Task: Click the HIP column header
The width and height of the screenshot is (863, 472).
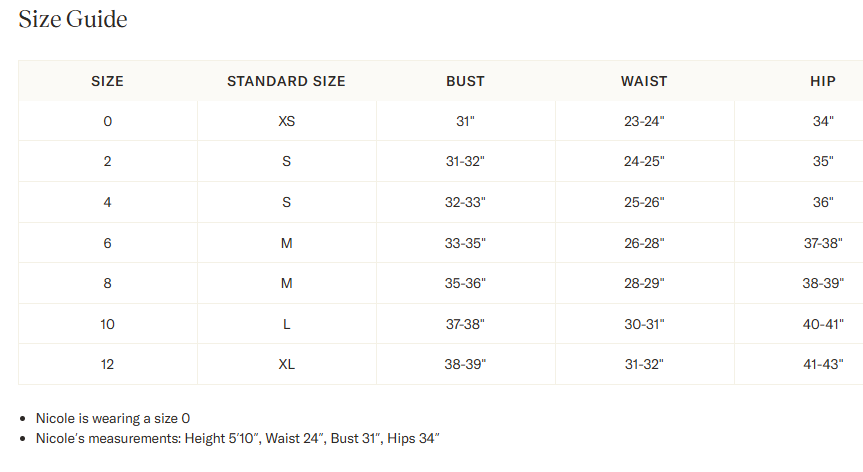Action: (x=822, y=81)
